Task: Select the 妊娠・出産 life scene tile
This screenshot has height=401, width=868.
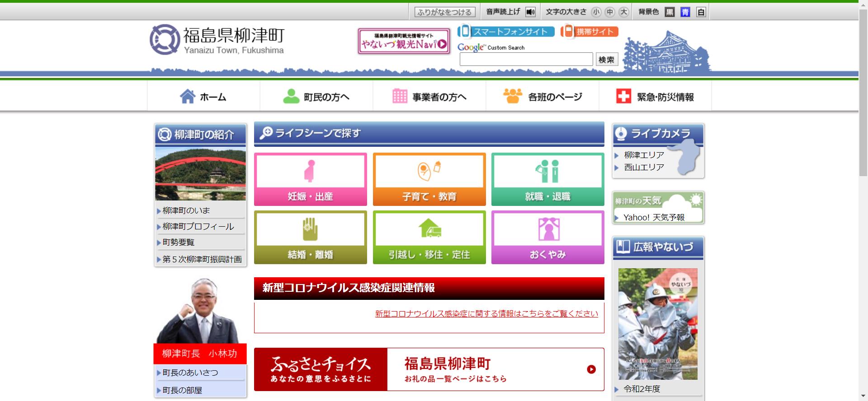Action: coord(311,179)
